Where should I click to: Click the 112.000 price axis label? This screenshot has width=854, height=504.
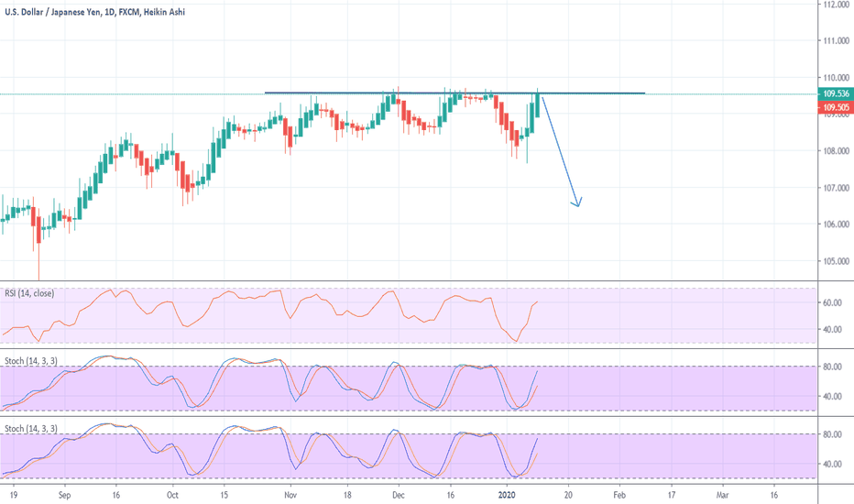834,5
